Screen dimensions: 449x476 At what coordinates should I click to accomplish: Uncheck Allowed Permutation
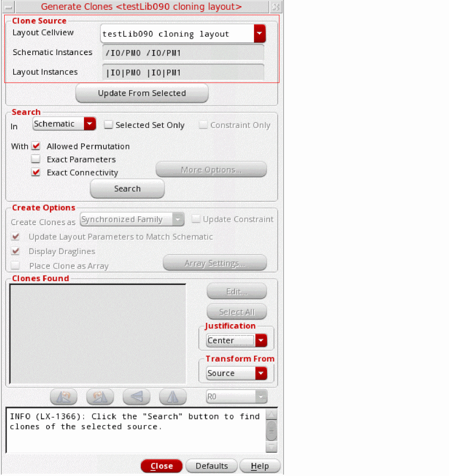click(x=36, y=146)
